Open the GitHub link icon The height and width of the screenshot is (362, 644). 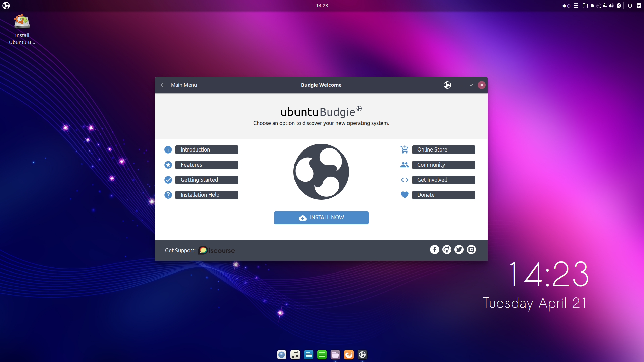pyautogui.click(x=447, y=250)
